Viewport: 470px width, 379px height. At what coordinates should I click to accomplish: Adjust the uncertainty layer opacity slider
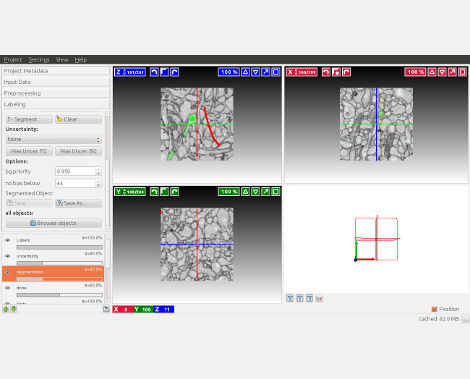point(60,263)
